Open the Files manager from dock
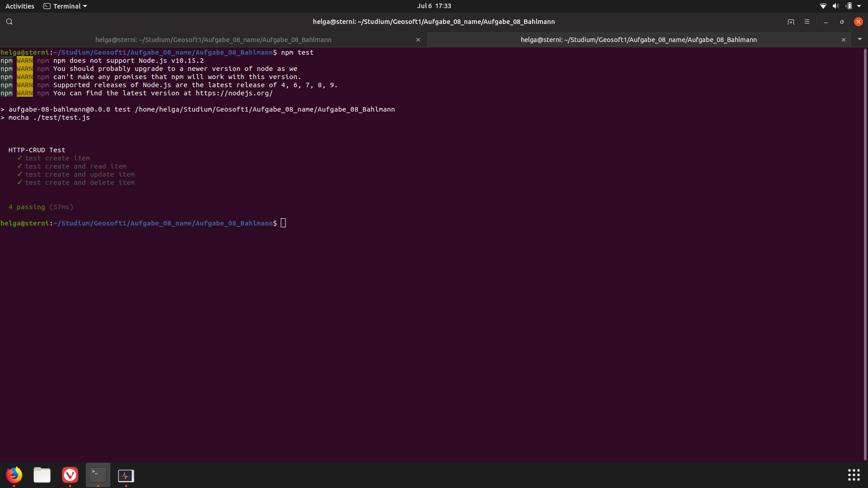868x488 pixels. point(42,475)
